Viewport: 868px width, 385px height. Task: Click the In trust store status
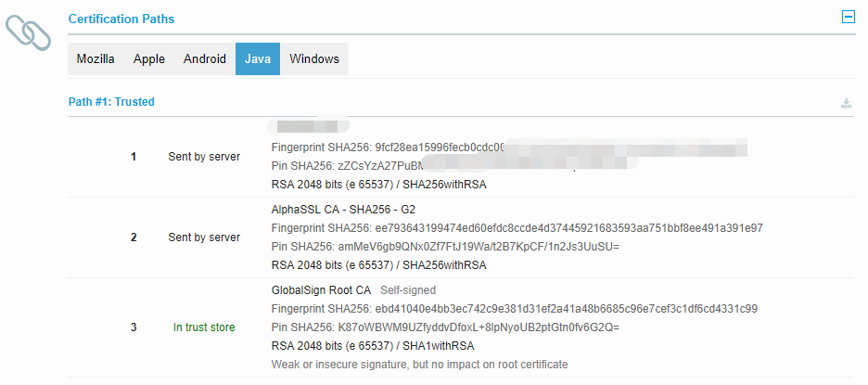204,327
